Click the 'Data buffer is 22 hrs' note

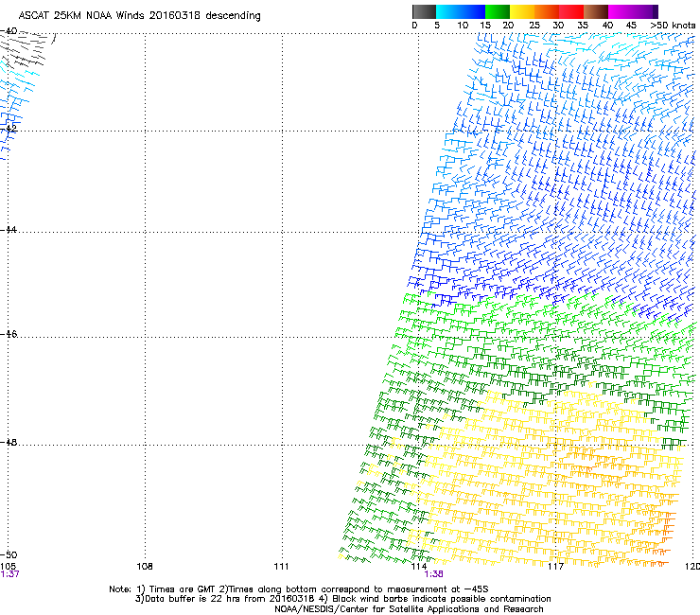pyautogui.click(x=342, y=599)
